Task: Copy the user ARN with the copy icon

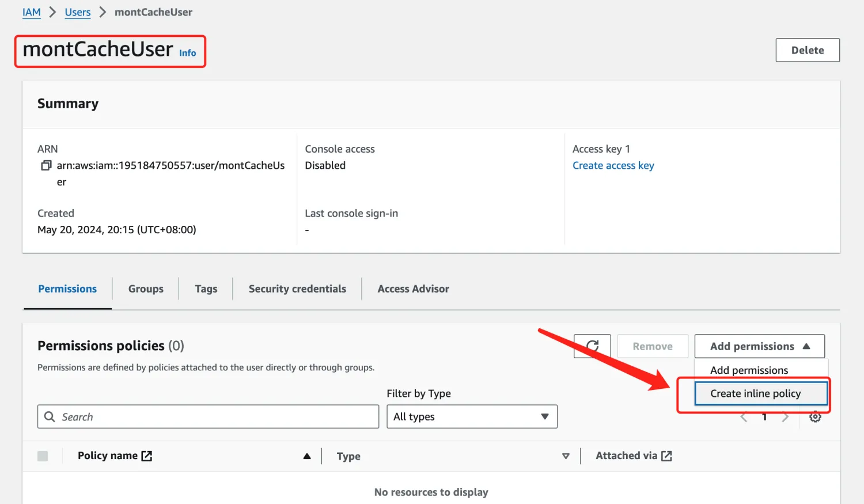Action: tap(46, 166)
